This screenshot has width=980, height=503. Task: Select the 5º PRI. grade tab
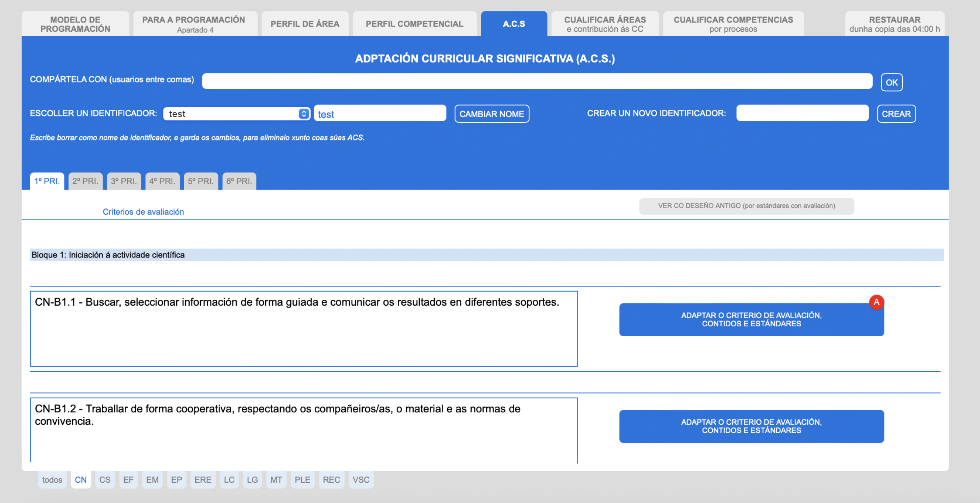(x=200, y=181)
